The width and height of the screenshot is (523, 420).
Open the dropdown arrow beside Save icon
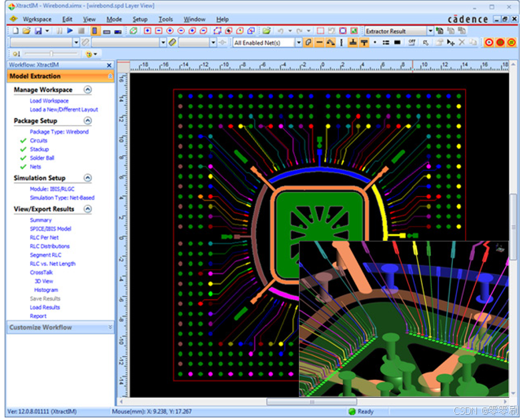47,31
